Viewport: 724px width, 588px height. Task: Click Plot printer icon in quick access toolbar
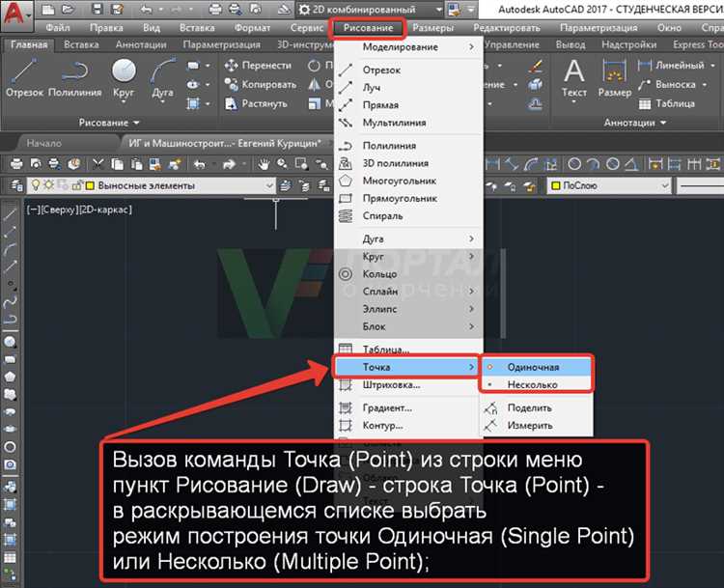click(x=214, y=10)
